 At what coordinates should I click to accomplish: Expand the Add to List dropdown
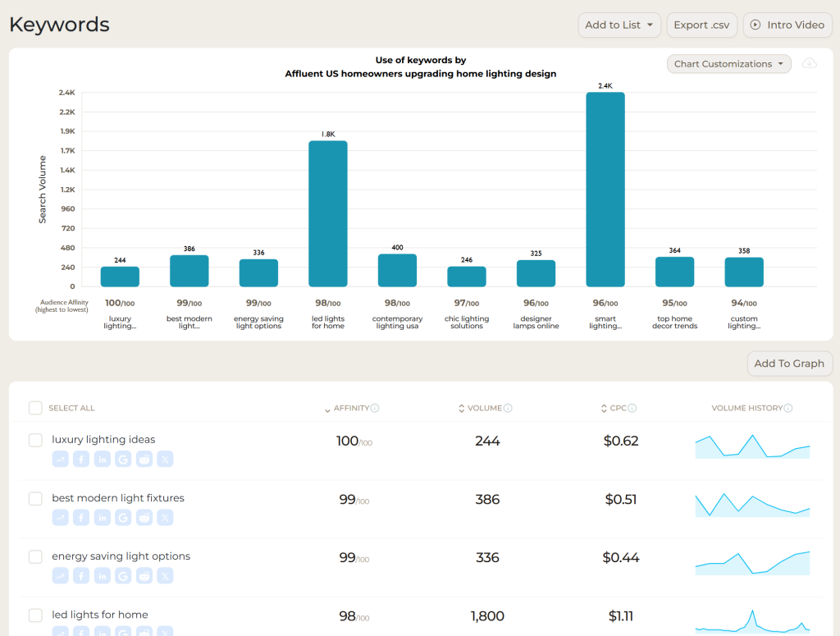click(x=619, y=25)
